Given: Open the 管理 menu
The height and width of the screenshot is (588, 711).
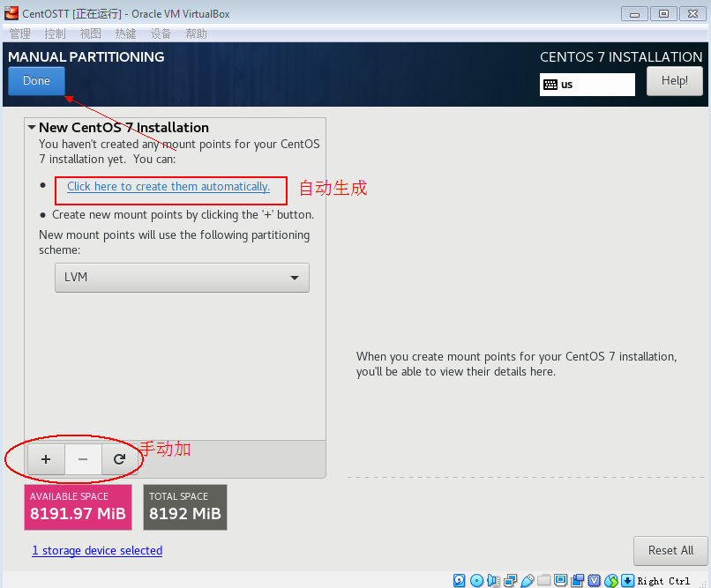Looking at the screenshot, I should (20, 34).
